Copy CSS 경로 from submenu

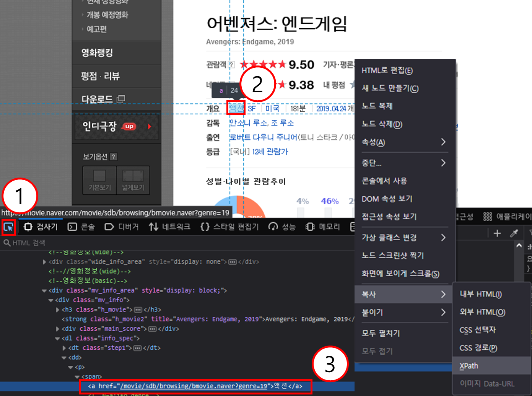pos(492,348)
